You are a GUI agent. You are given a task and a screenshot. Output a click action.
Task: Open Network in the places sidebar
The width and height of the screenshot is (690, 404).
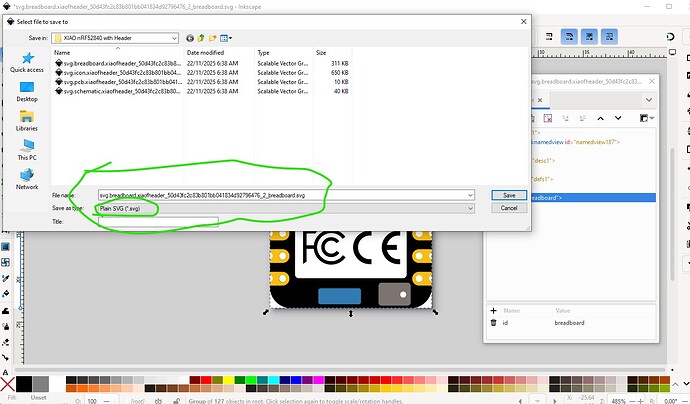27,180
